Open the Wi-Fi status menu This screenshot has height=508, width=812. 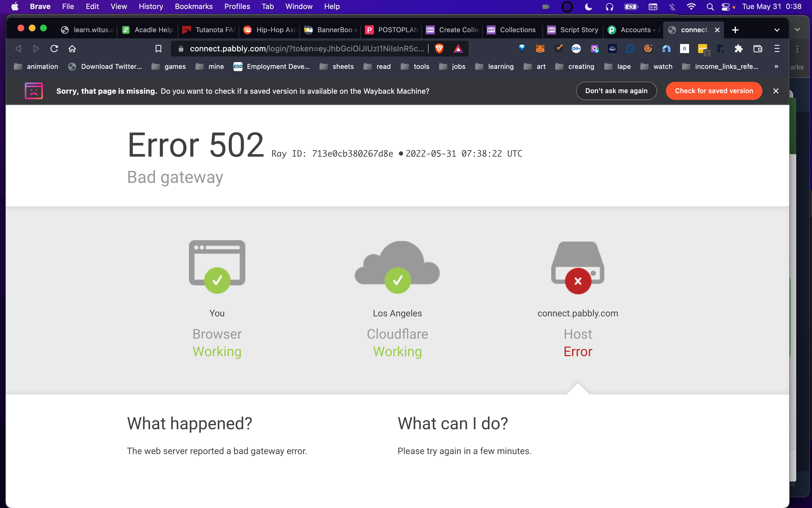pyautogui.click(x=691, y=7)
